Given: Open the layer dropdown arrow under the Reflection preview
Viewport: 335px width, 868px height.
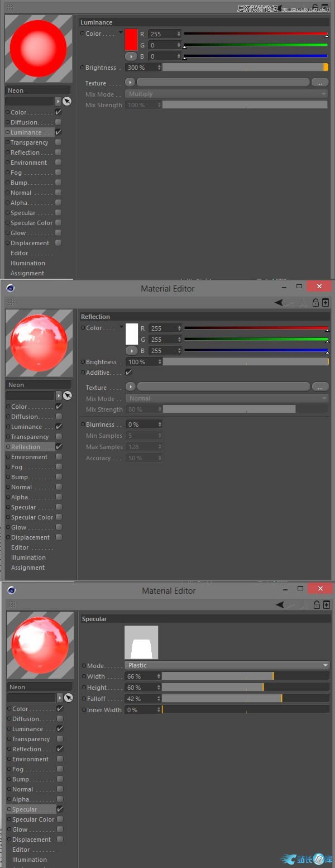Looking at the screenshot, I should pyautogui.click(x=58, y=395).
